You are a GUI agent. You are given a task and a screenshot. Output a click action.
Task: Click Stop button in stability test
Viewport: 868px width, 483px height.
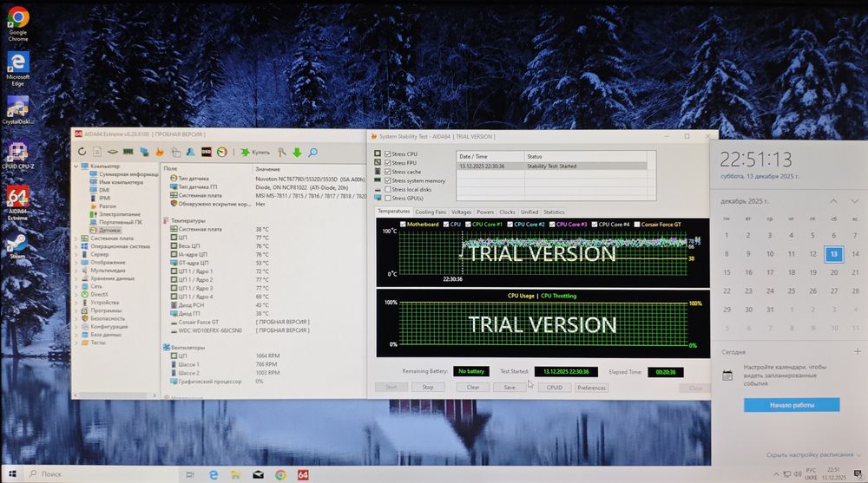pos(428,388)
